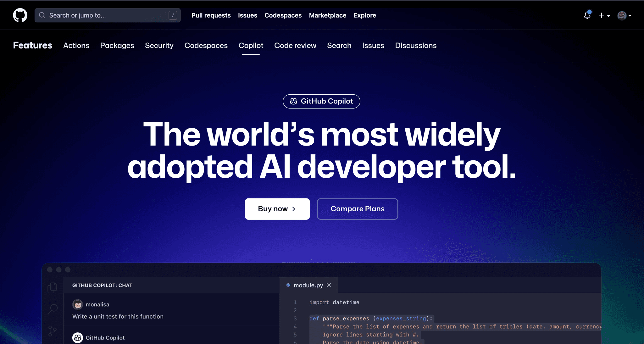644x344 pixels.
Task: Click the notifications bell icon
Action: tap(587, 15)
